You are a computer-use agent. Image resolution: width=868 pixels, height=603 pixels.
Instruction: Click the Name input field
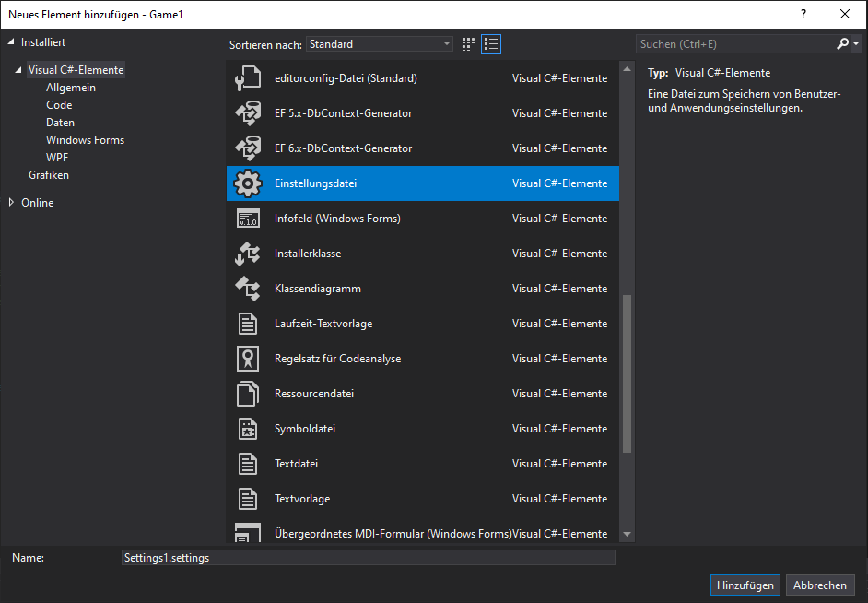368,558
